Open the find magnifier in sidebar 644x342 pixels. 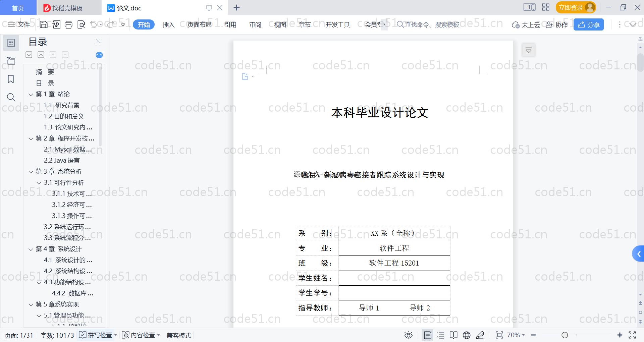point(11,97)
